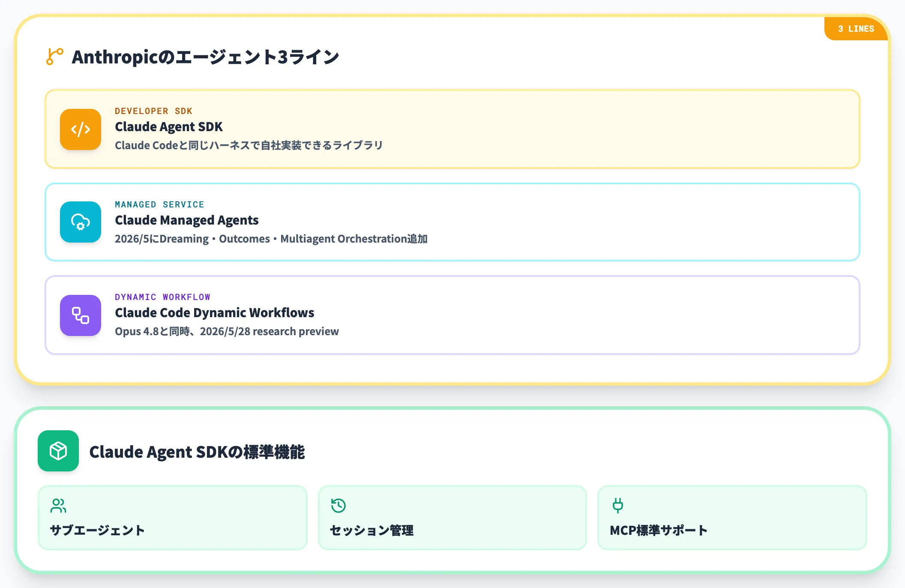Click the MANAGED SERVICE label

(159, 204)
